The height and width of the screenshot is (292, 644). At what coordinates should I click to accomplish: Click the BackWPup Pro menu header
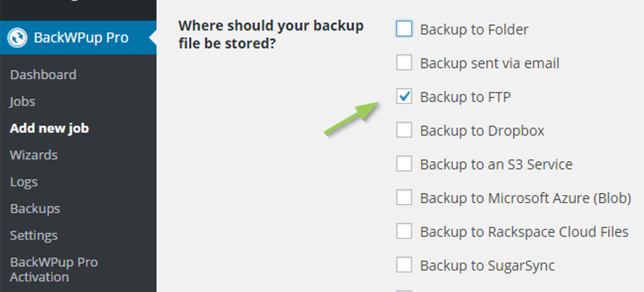pyautogui.click(x=81, y=38)
